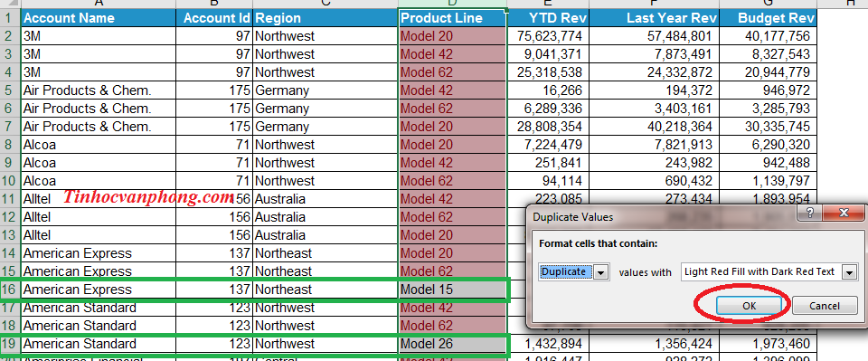Viewport: 868px width, 361px height.
Task: Click the OK button in Duplicate Values dialog
Action: [x=749, y=305]
